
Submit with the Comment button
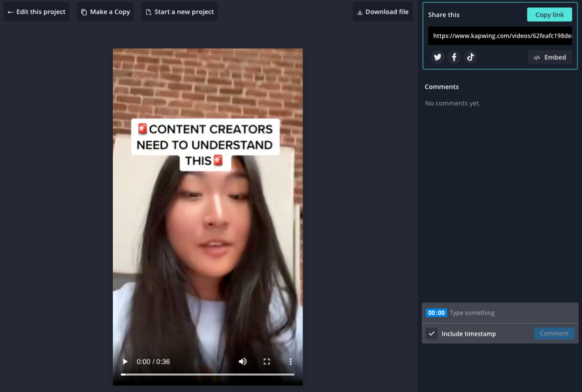pos(554,334)
